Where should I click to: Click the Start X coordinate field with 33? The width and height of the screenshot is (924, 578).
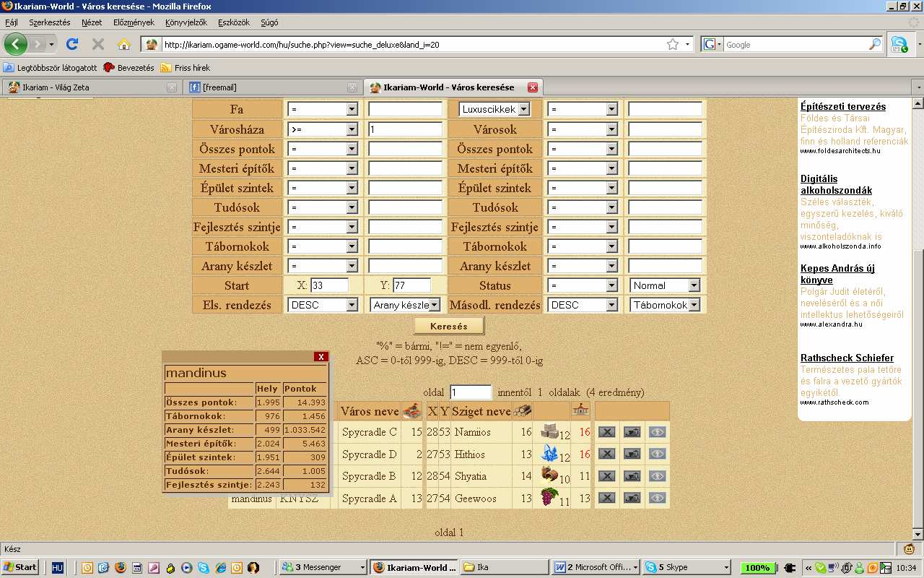coord(329,285)
